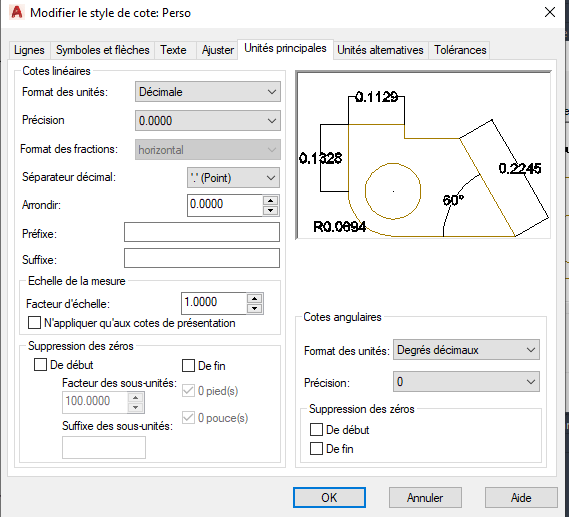Toggle angular De début zero suppression
Viewport: 569px width, 517px height.
coord(316,430)
